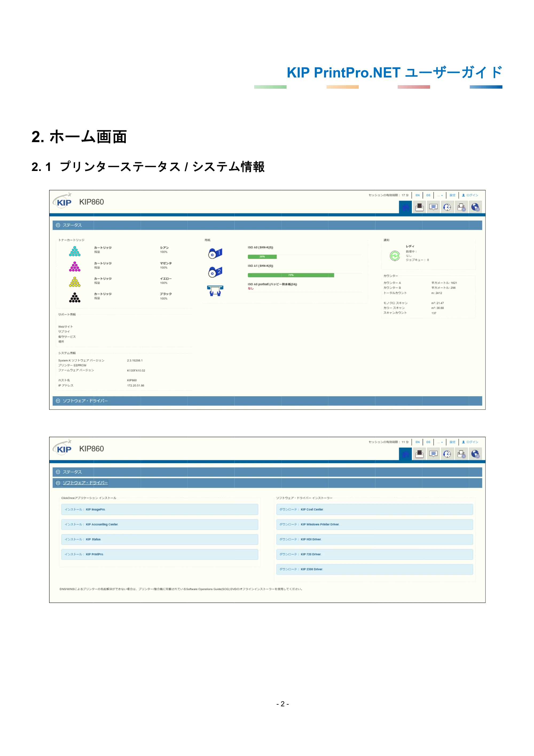Click the サプライ support entry
Image resolution: width=534 pixels, height=756 pixels.
[x=64, y=332]
